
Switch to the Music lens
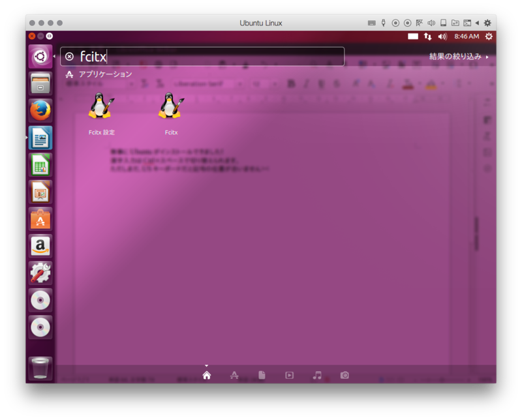click(x=317, y=376)
